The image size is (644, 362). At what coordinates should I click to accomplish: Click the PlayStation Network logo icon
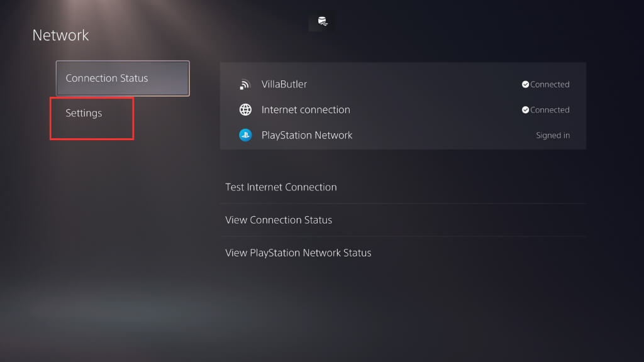coord(245,135)
